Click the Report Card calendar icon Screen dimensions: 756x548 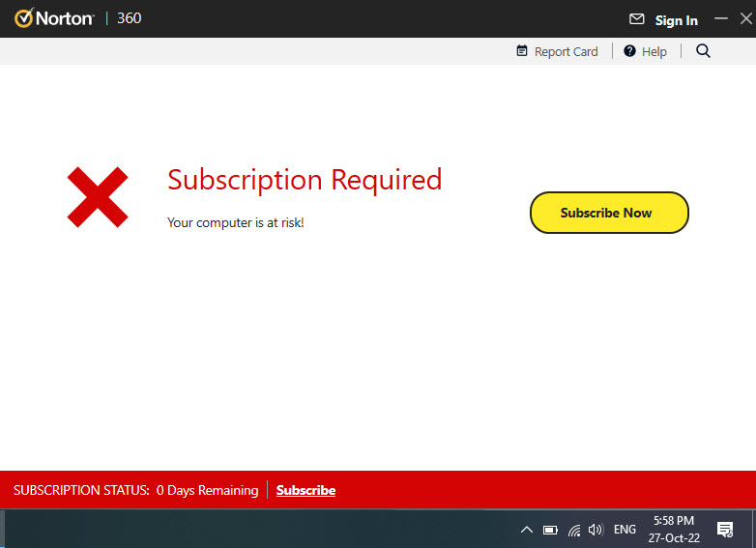[x=522, y=50]
